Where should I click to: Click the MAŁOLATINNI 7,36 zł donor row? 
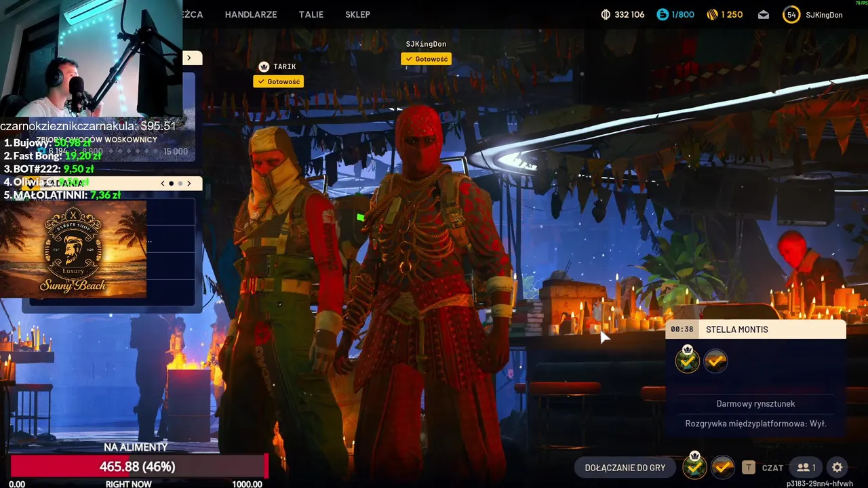click(62, 195)
